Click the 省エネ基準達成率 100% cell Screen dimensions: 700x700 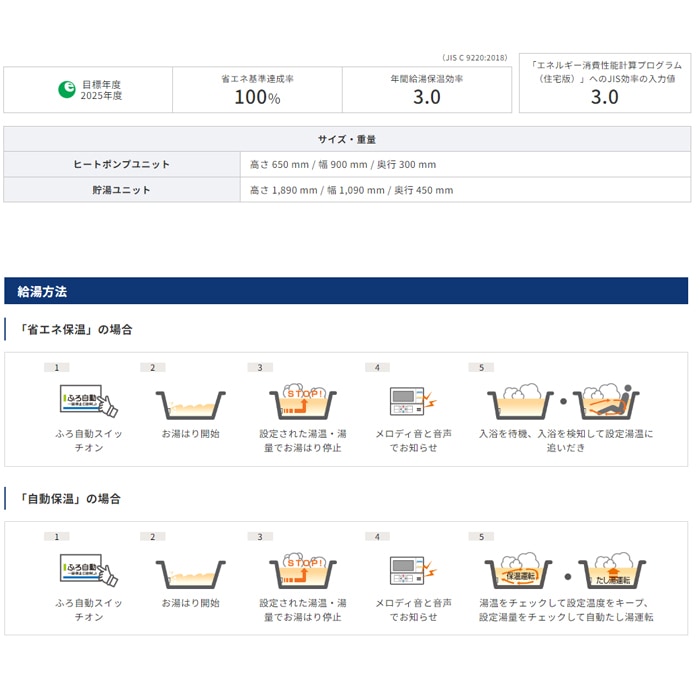257,90
